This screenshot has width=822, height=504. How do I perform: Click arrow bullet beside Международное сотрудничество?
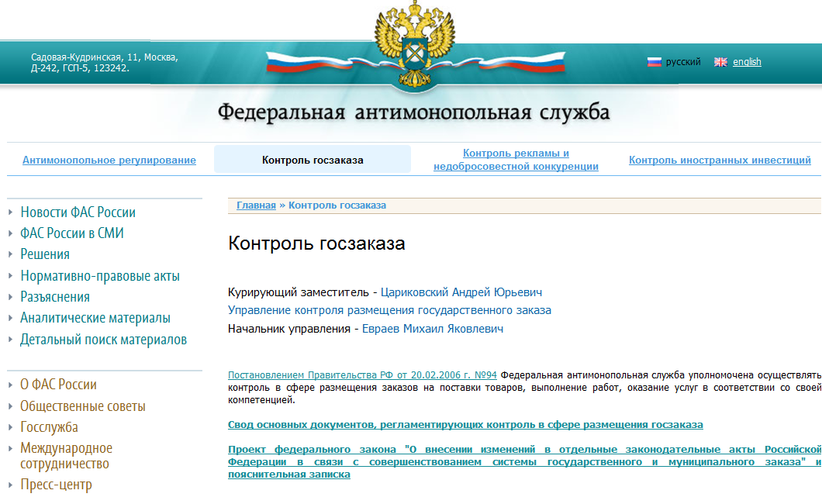[11, 448]
